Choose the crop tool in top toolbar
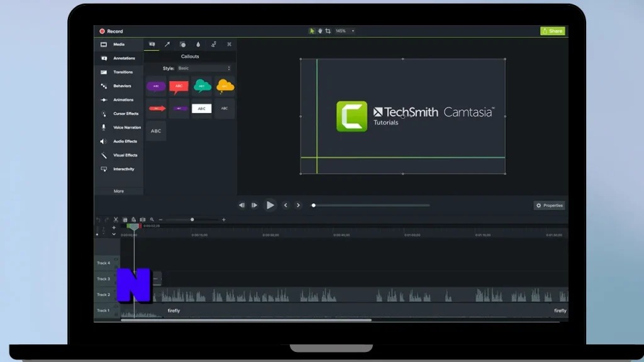 [328, 31]
